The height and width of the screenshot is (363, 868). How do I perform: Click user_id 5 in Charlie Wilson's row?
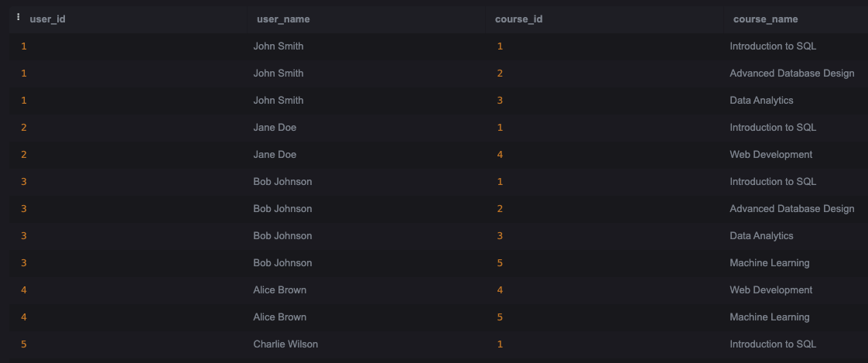(24, 344)
